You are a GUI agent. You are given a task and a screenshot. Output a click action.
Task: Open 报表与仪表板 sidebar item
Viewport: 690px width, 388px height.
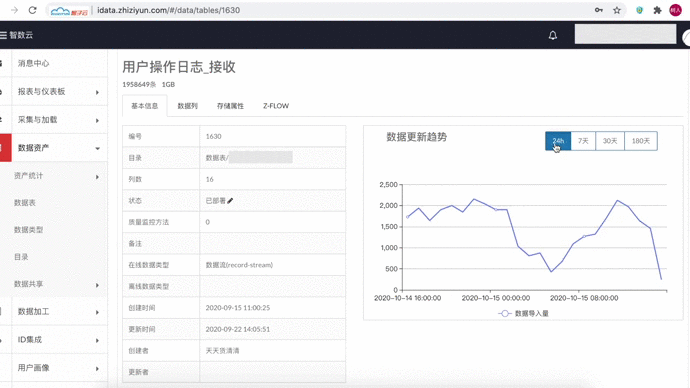click(x=41, y=92)
